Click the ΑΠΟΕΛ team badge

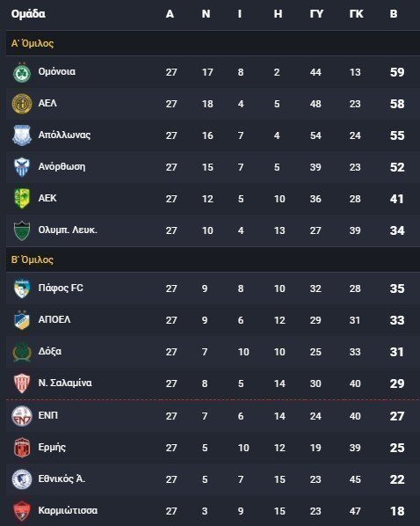[x=22, y=319]
